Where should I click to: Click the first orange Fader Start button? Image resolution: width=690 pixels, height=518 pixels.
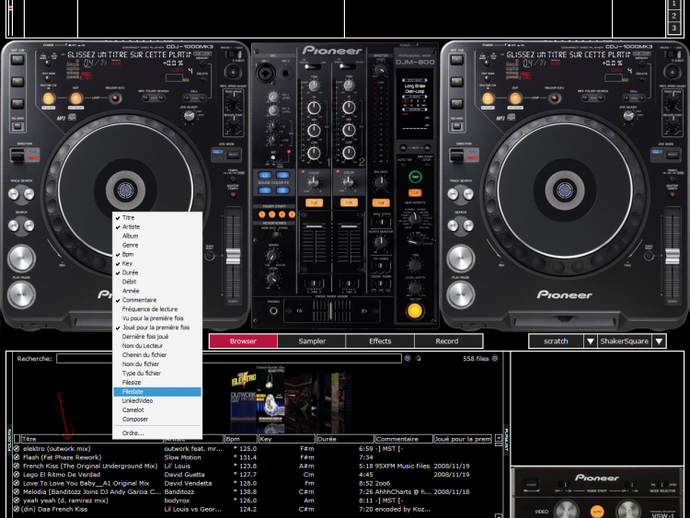point(262,214)
